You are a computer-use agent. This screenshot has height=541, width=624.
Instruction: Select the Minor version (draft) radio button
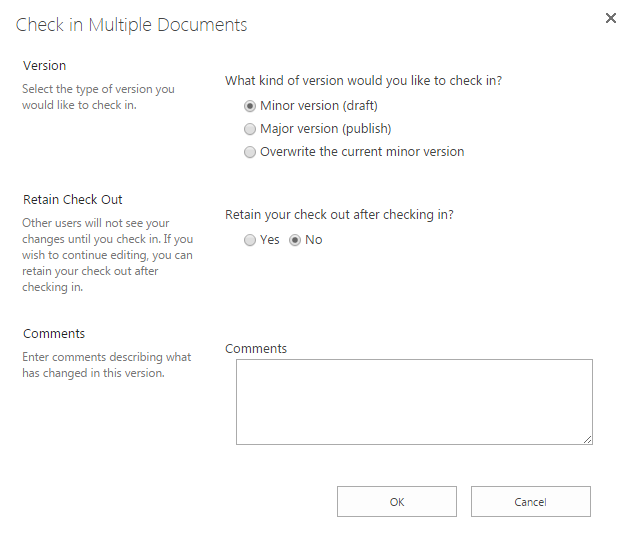[250, 105]
